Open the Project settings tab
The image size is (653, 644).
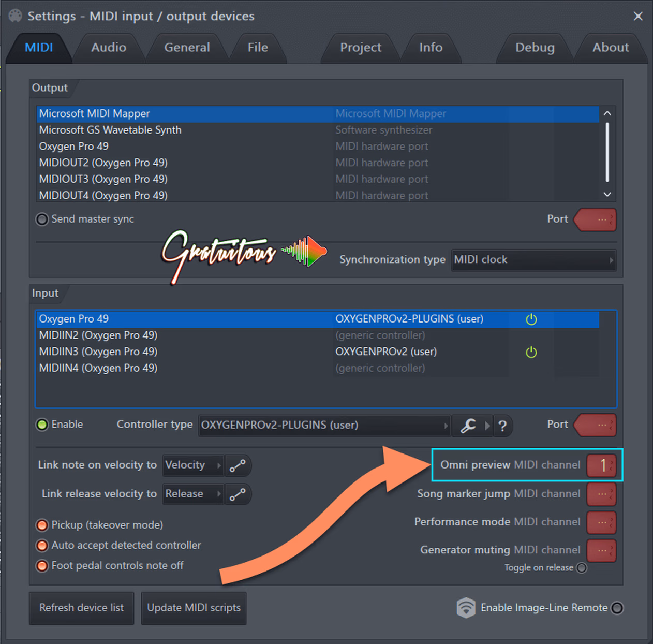pos(361,48)
